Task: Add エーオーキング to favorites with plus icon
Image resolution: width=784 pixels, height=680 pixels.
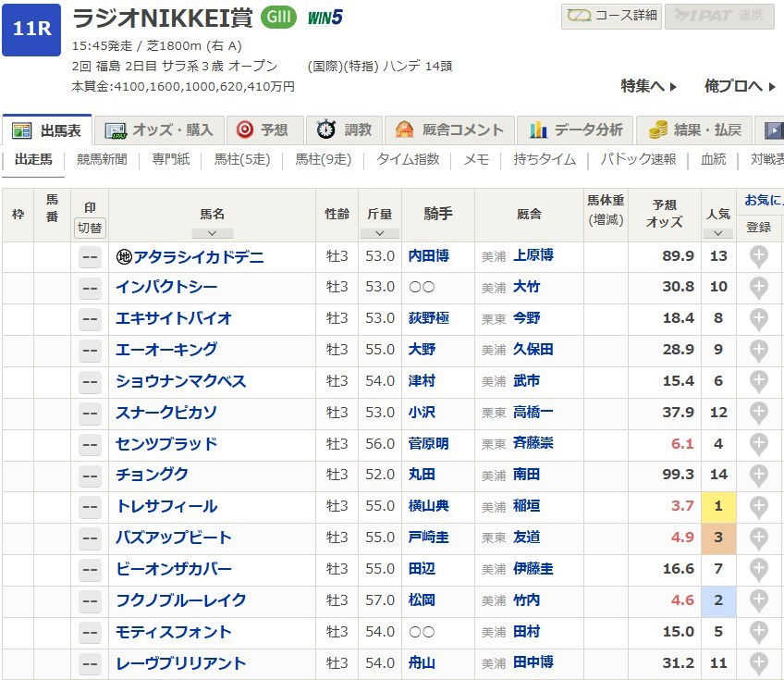Action: click(x=758, y=351)
